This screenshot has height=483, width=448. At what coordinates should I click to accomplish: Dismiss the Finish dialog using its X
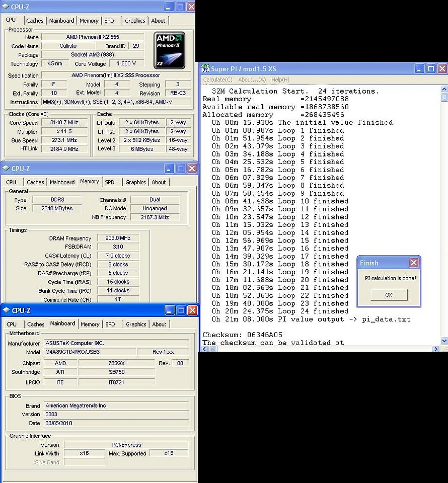tap(413, 263)
